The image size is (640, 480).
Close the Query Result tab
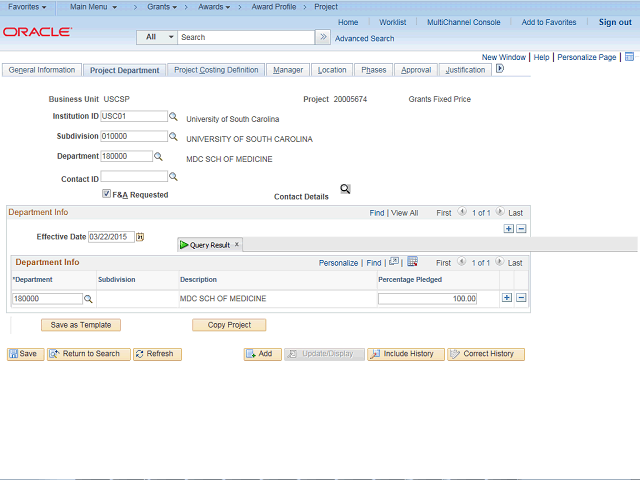[x=236, y=244]
